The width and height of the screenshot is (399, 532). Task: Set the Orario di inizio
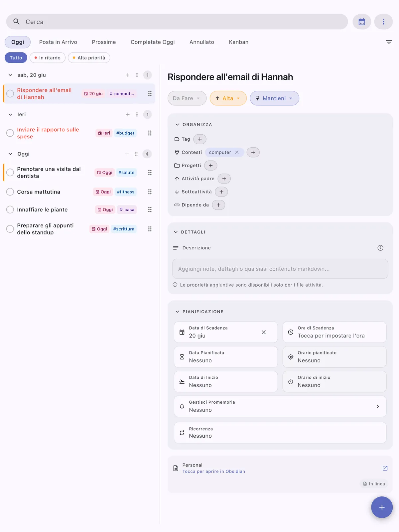[334, 382]
